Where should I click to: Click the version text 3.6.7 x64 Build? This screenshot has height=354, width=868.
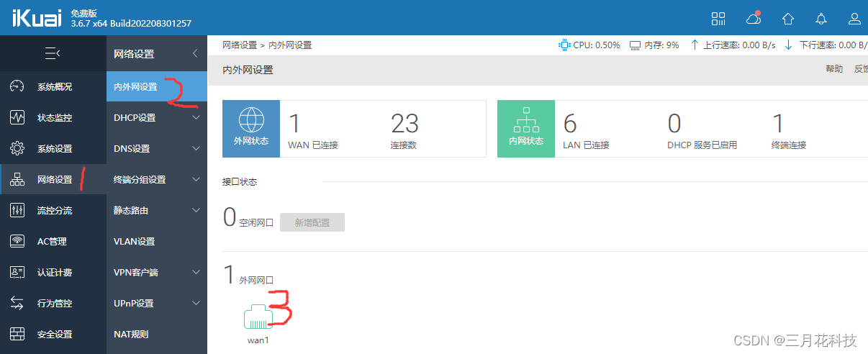click(131, 24)
